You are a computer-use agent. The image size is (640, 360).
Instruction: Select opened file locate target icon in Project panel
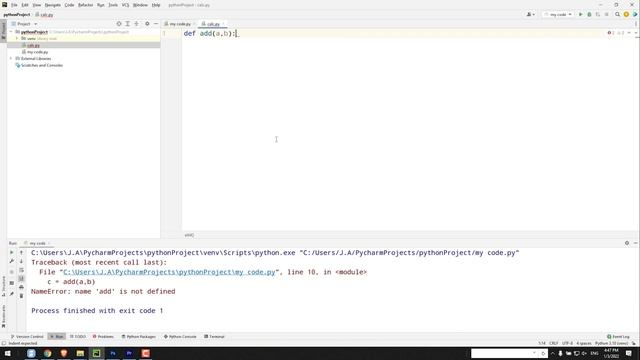pyautogui.click(x=119, y=24)
